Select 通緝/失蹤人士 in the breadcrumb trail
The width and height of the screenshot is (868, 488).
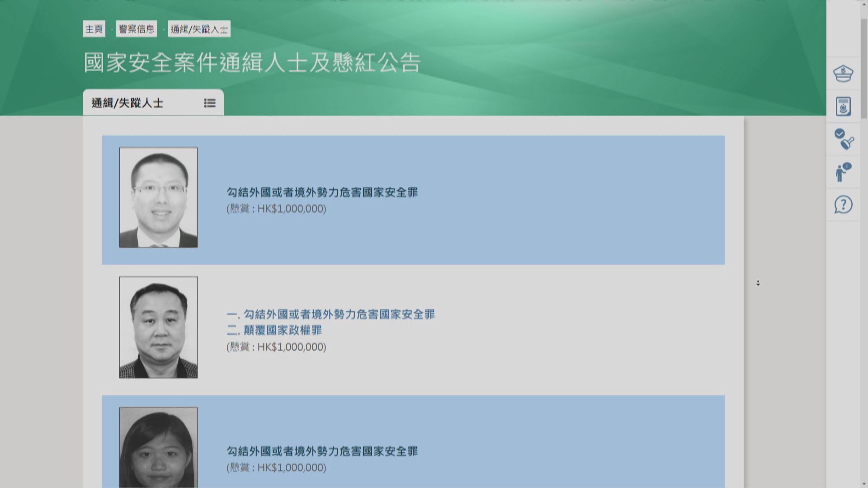pos(199,29)
